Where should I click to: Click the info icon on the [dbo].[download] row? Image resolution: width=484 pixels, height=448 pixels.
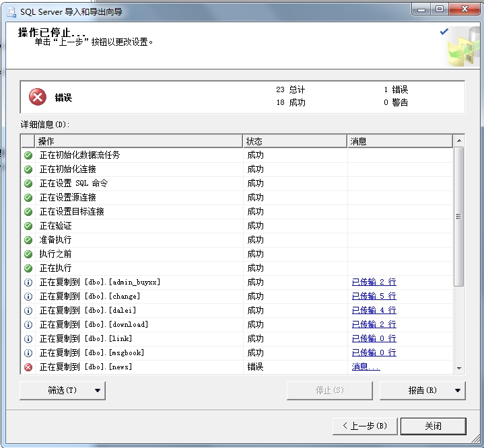click(28, 325)
